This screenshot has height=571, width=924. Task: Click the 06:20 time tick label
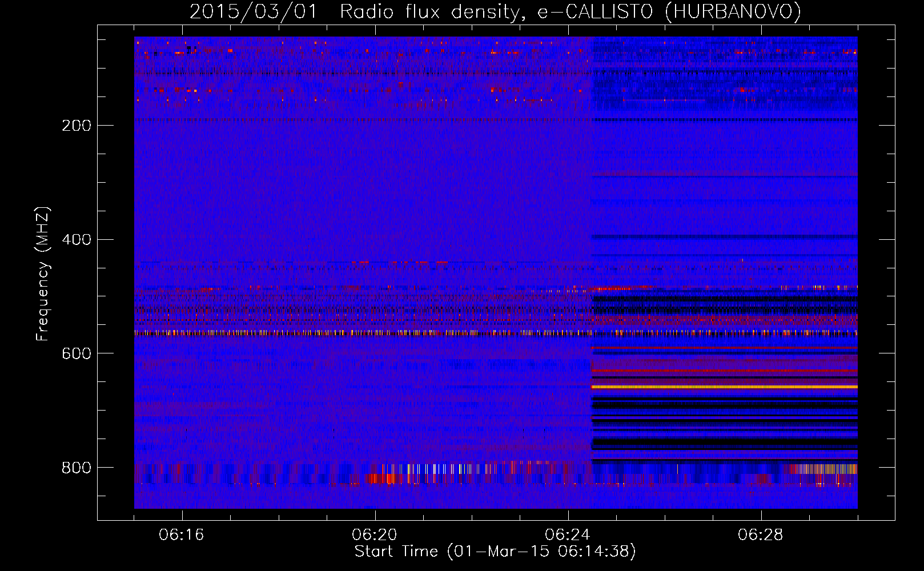(x=375, y=535)
